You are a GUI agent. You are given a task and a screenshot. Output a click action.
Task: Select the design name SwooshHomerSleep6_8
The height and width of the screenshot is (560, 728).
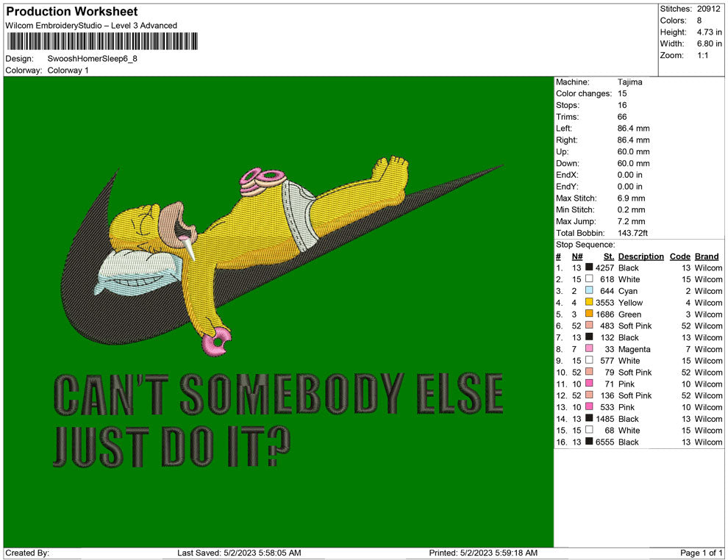[x=93, y=59]
